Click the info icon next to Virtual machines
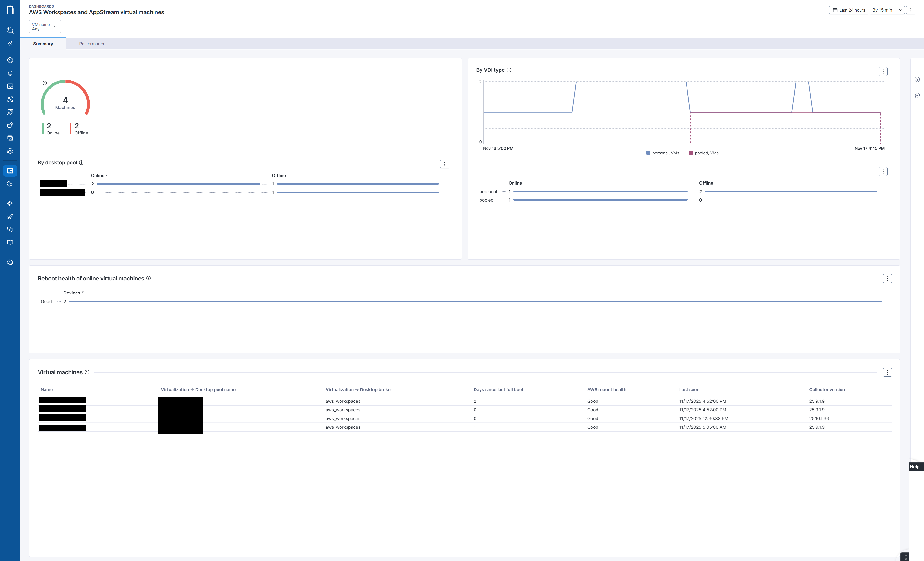 pos(87,372)
